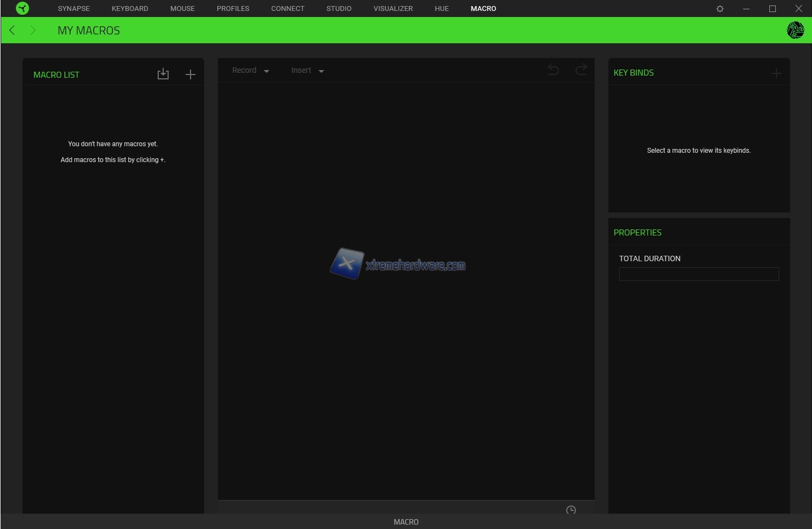Click the undo arrow icon
812x529 pixels.
pos(553,70)
